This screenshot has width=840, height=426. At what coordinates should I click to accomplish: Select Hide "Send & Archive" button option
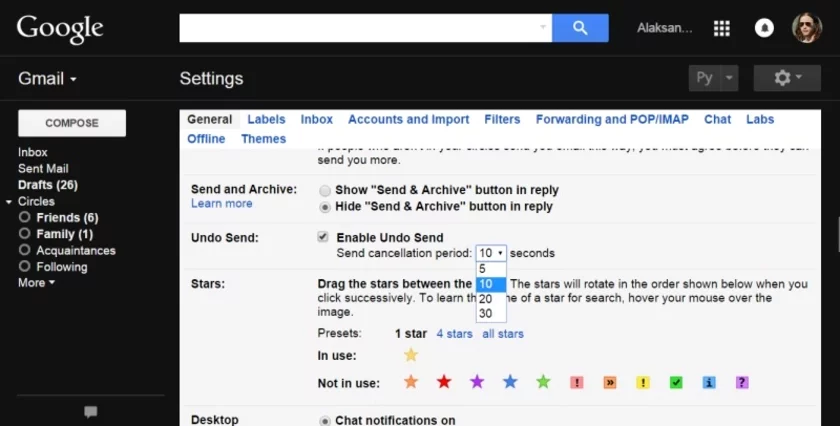tap(325, 207)
